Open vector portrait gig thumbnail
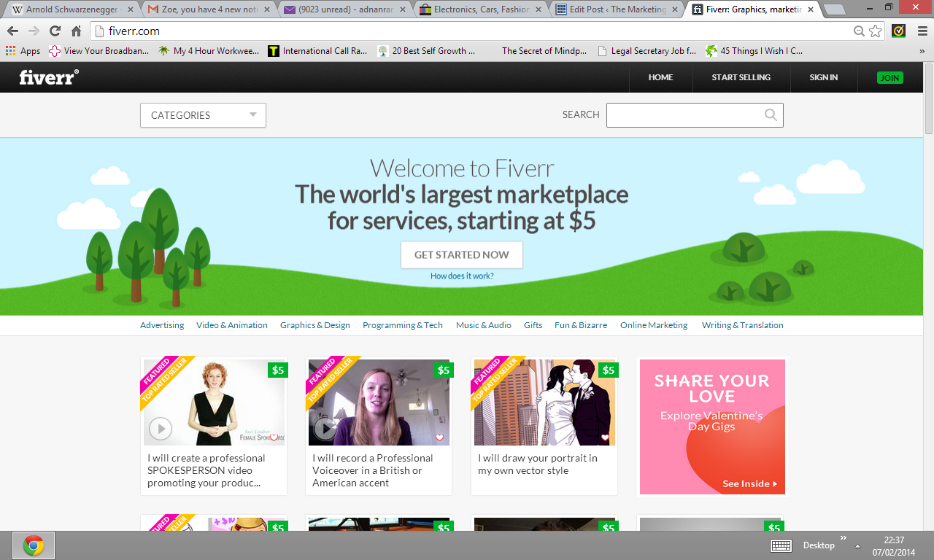 (x=544, y=402)
